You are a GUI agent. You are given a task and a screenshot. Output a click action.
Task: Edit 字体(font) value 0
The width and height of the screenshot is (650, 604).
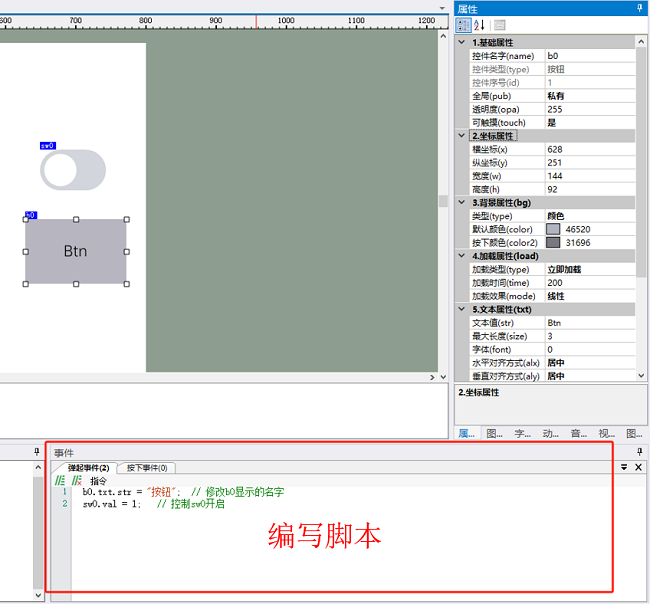(x=590, y=349)
